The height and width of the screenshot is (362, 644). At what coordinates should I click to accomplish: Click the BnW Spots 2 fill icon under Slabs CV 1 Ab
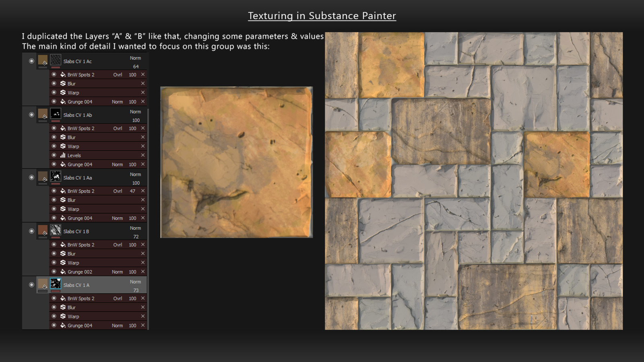coord(63,128)
